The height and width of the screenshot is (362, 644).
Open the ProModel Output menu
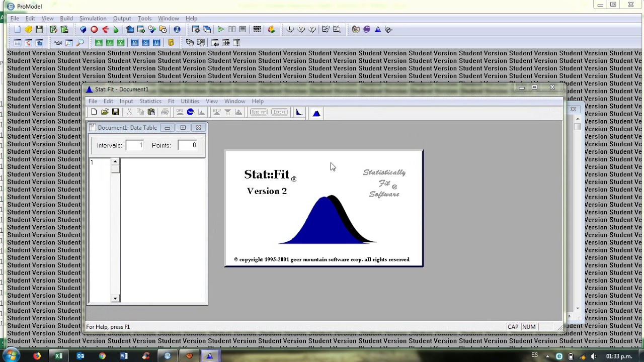point(122,19)
